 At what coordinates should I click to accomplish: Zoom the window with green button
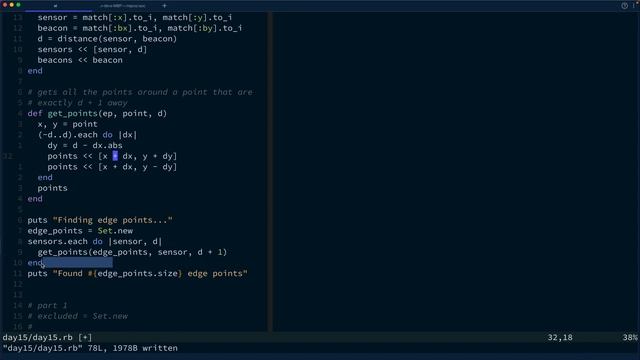pos(18,5)
